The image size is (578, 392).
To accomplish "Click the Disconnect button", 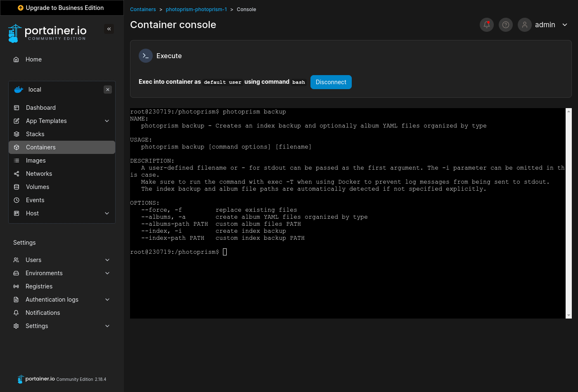I will [331, 82].
